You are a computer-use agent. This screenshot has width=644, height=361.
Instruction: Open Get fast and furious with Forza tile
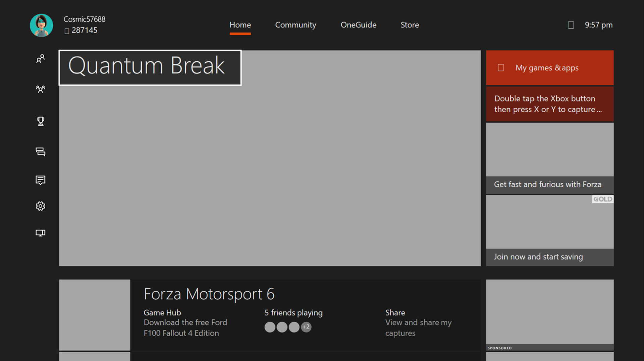(x=550, y=158)
